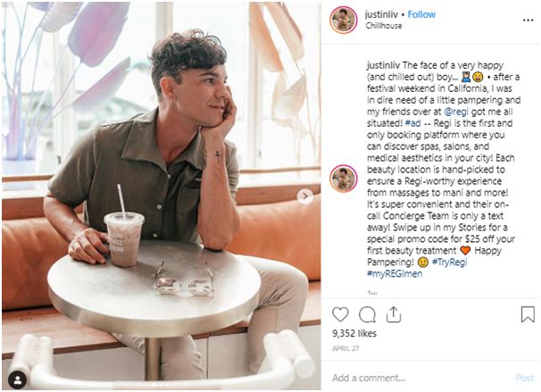Screen dimensions: 541x392
Task: Open the #myREGImen hashtag
Action: tap(395, 274)
